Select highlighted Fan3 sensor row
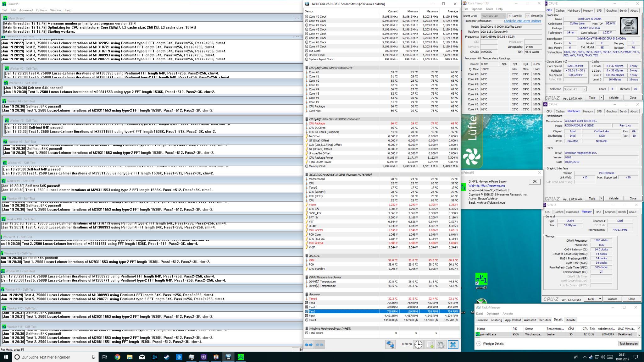Screen dimensions: 644x362 pos(381,311)
